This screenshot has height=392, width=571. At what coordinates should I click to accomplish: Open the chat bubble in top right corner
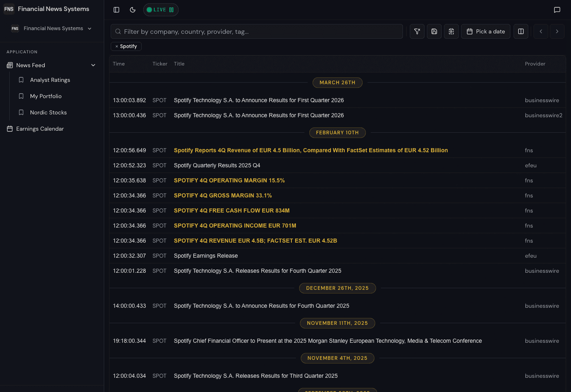point(557,10)
